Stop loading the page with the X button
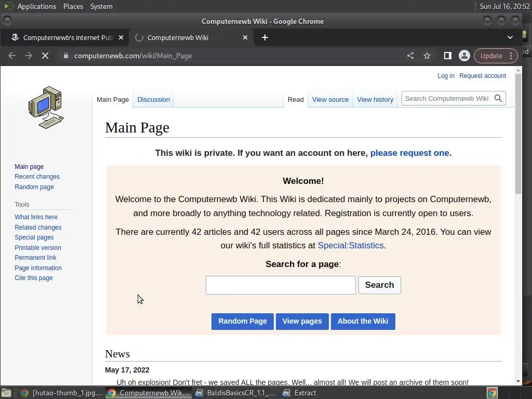Image resolution: width=532 pixels, height=399 pixels. coord(45,56)
